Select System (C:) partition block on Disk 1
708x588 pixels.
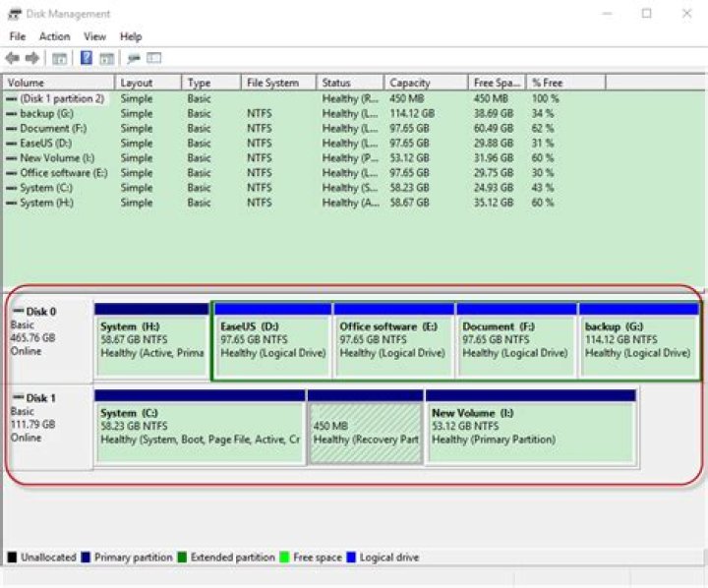200,427
